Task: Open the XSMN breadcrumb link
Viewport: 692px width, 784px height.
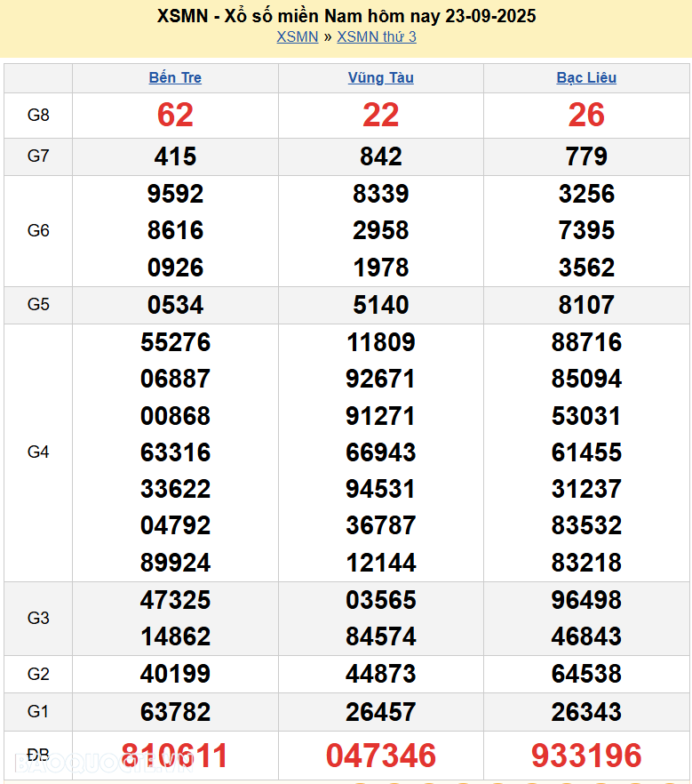Action: (x=297, y=36)
